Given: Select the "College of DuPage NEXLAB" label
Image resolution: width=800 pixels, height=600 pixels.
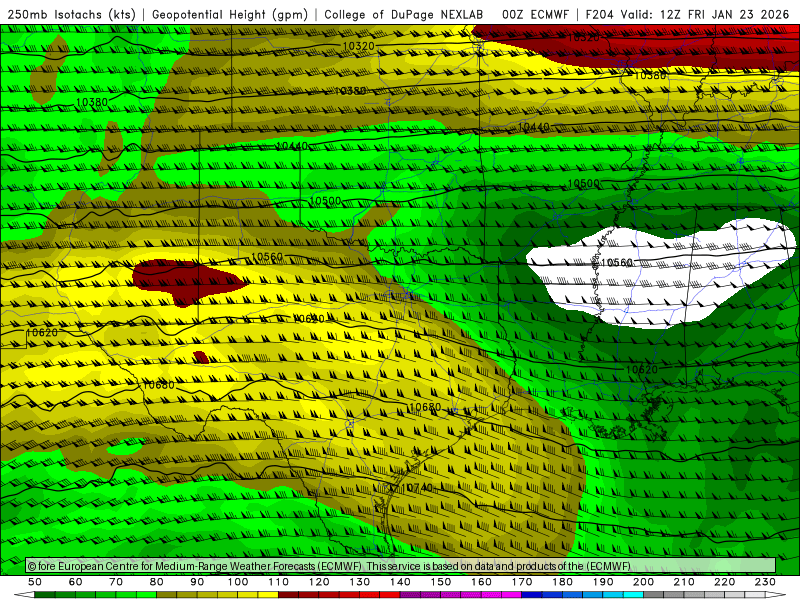Looking at the screenshot, I should click(x=403, y=14).
